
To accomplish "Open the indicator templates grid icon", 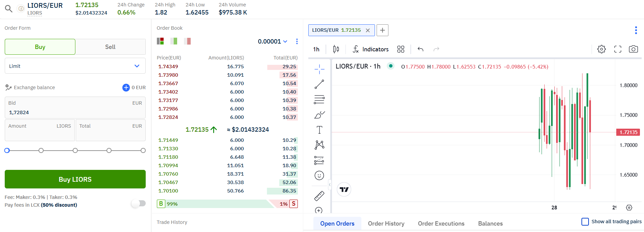I will [401, 49].
